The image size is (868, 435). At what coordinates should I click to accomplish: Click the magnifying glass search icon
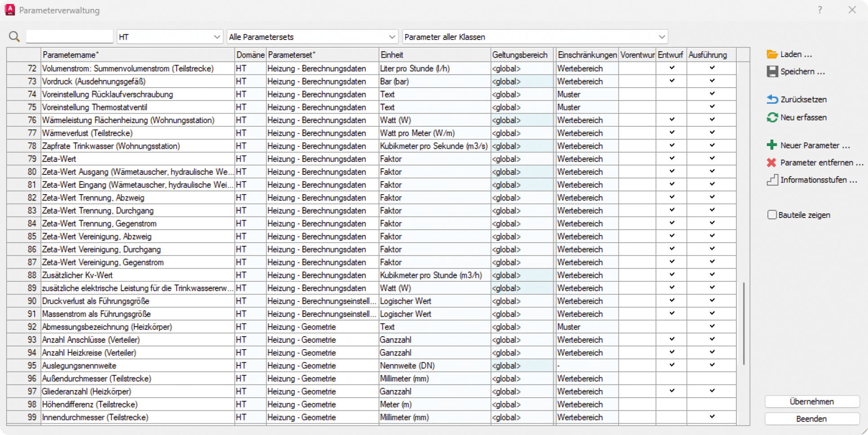point(14,37)
